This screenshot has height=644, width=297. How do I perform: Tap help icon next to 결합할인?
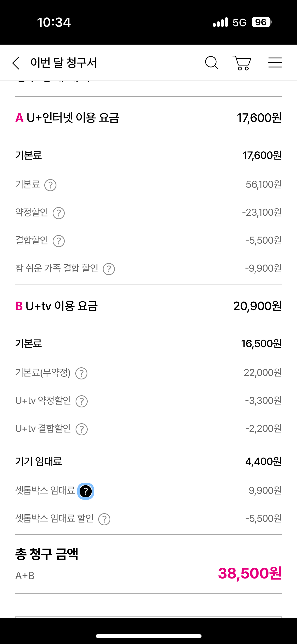point(59,241)
